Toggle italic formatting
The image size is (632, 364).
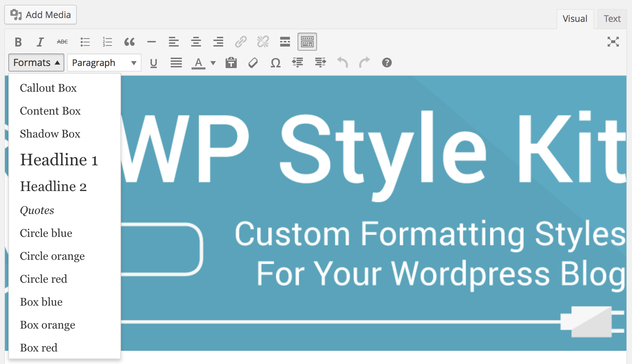[x=40, y=42]
